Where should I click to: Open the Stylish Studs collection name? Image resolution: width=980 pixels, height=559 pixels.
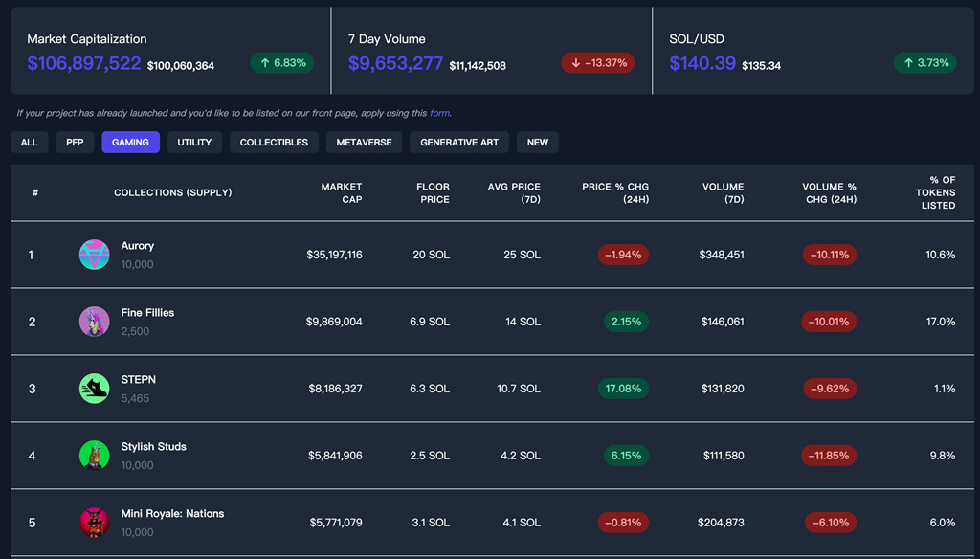click(154, 446)
